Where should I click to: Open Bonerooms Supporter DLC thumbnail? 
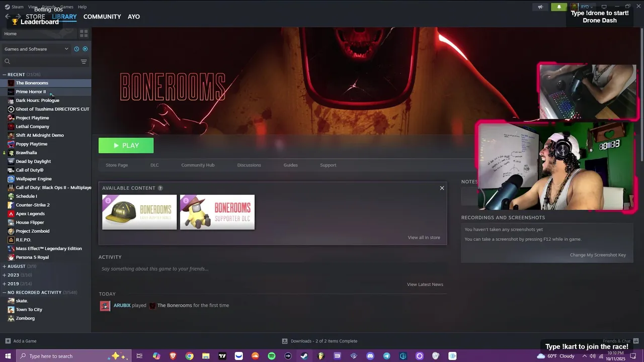click(x=217, y=212)
